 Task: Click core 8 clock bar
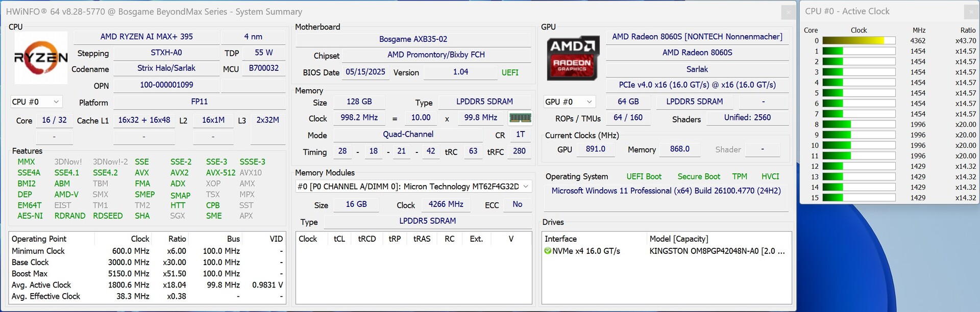[x=859, y=124]
